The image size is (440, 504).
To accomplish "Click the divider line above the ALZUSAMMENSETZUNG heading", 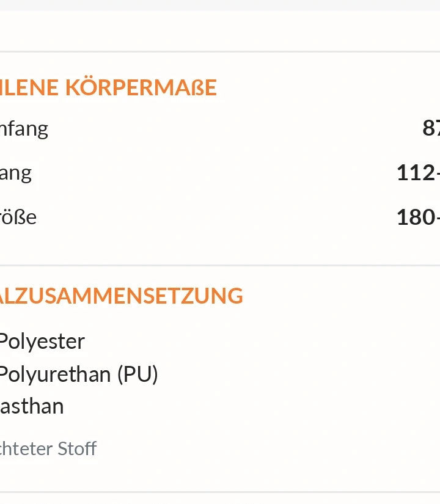I will coord(220,266).
